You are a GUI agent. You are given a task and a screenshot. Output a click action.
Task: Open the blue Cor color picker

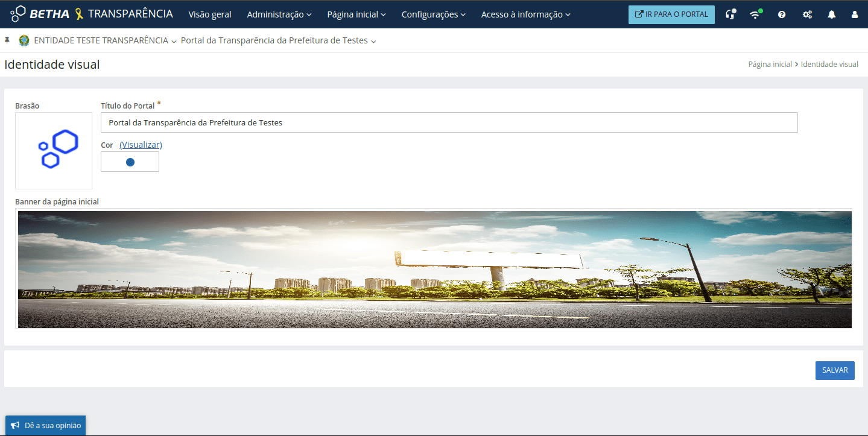coord(130,162)
